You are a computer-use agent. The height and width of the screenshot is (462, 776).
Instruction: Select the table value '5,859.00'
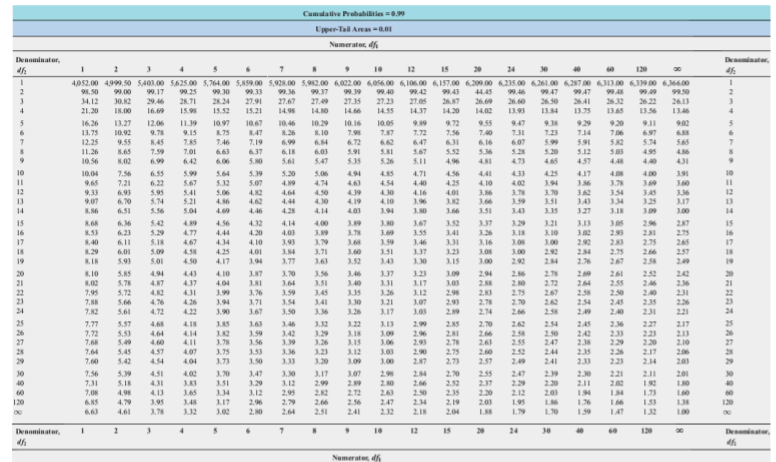(x=249, y=83)
